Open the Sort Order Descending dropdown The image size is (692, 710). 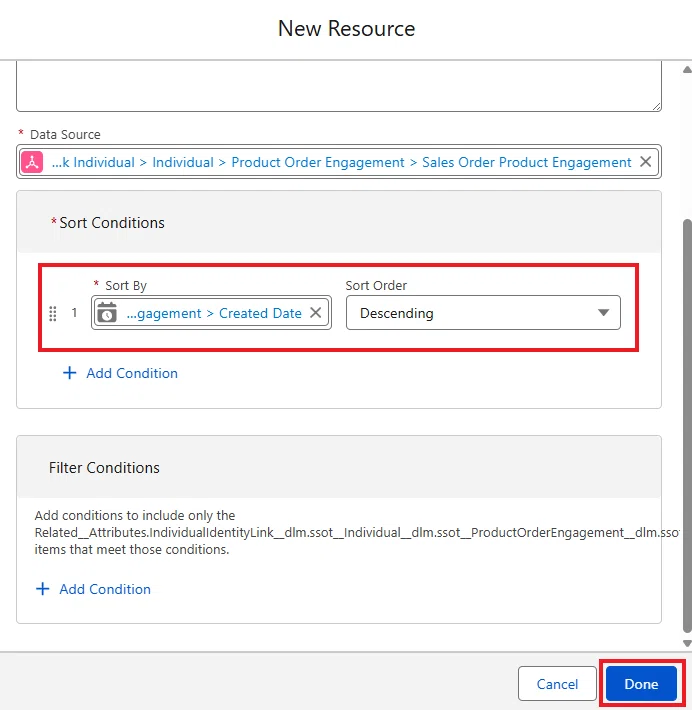click(x=483, y=312)
